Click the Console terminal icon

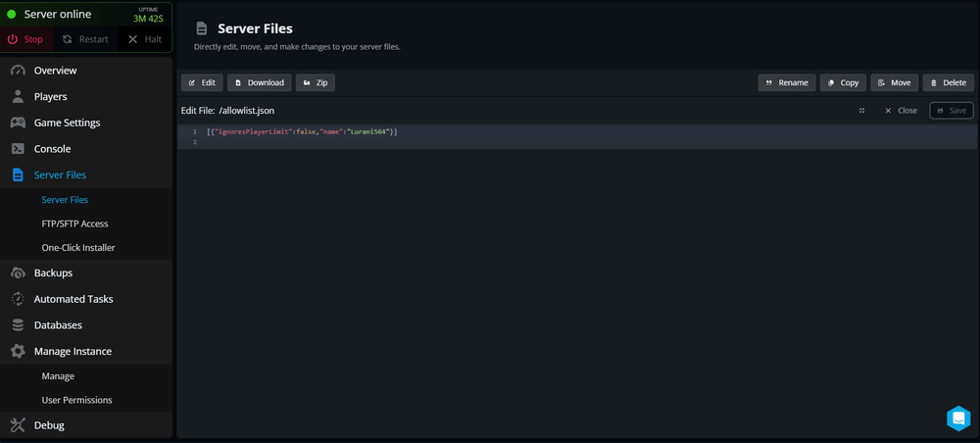coord(18,149)
